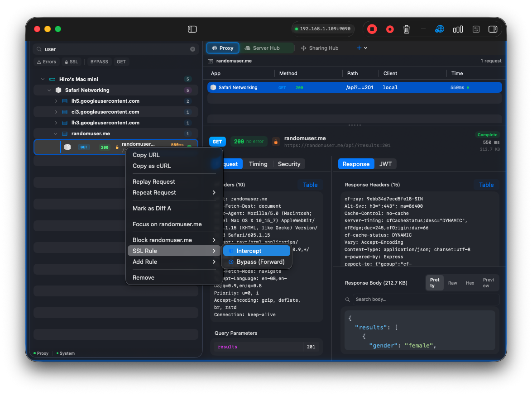Viewport: 532px width, 395px height.
Task: Open the bar chart statistics icon
Action: [x=458, y=29]
